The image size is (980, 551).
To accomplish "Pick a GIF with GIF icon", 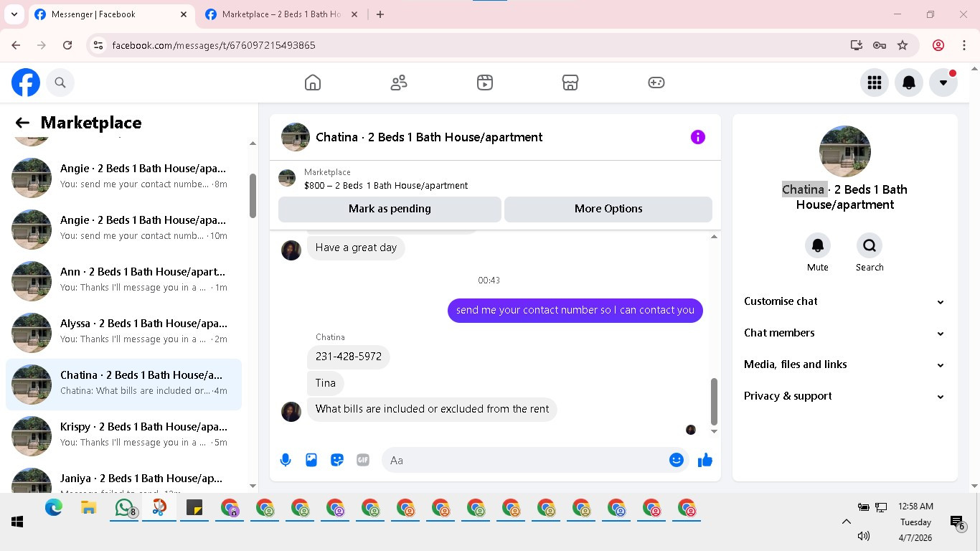I will [363, 460].
